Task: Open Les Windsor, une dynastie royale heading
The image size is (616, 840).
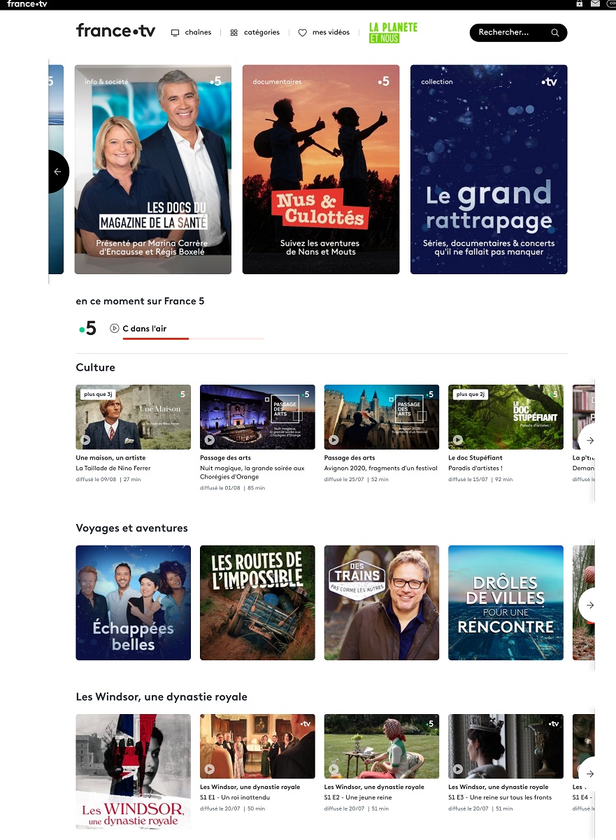Action: coord(162,697)
